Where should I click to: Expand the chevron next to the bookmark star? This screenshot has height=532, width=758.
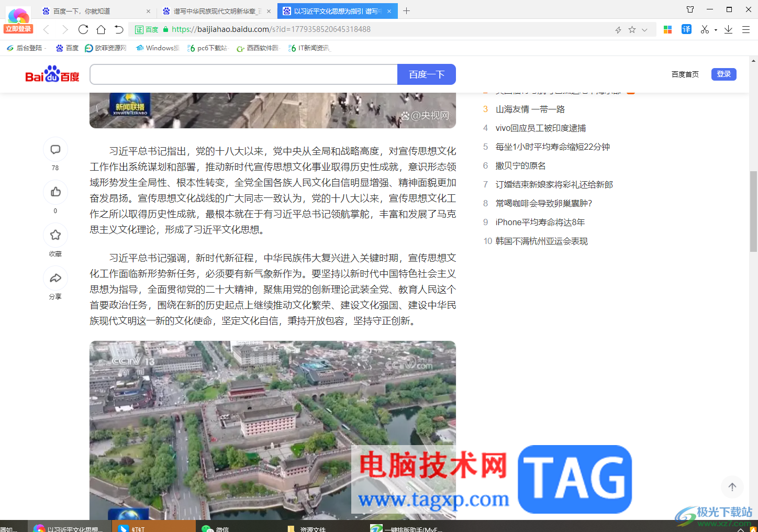[x=644, y=29]
